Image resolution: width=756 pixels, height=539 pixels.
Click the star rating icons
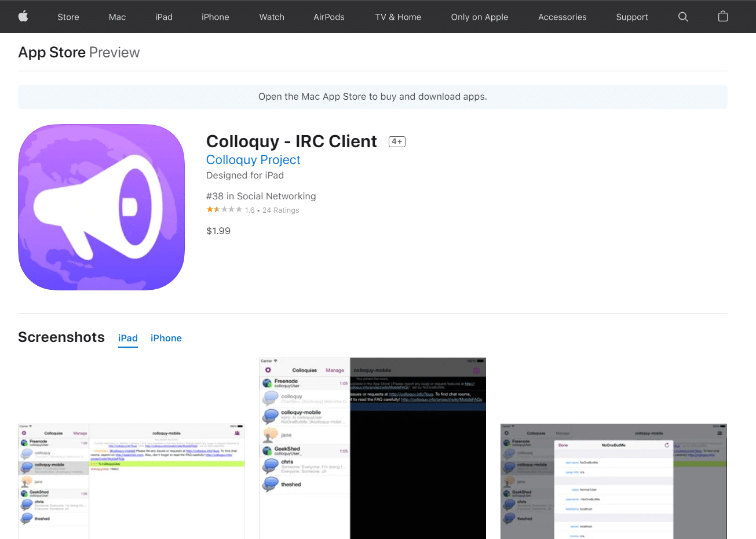tap(224, 210)
